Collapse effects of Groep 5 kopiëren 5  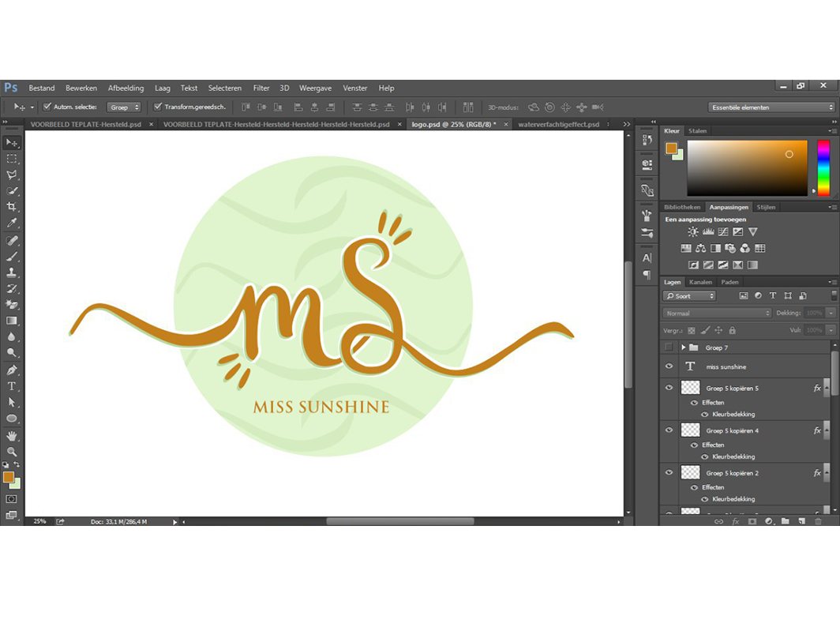tap(827, 388)
